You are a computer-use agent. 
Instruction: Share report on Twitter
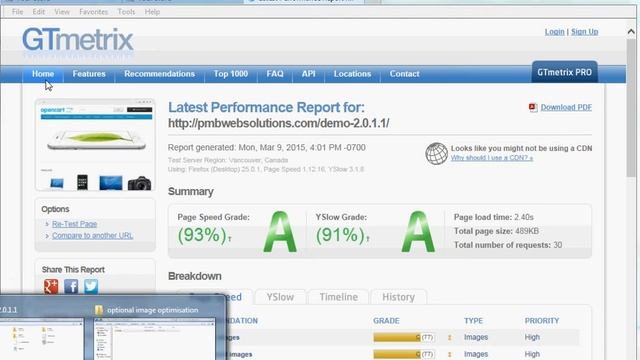click(91, 286)
